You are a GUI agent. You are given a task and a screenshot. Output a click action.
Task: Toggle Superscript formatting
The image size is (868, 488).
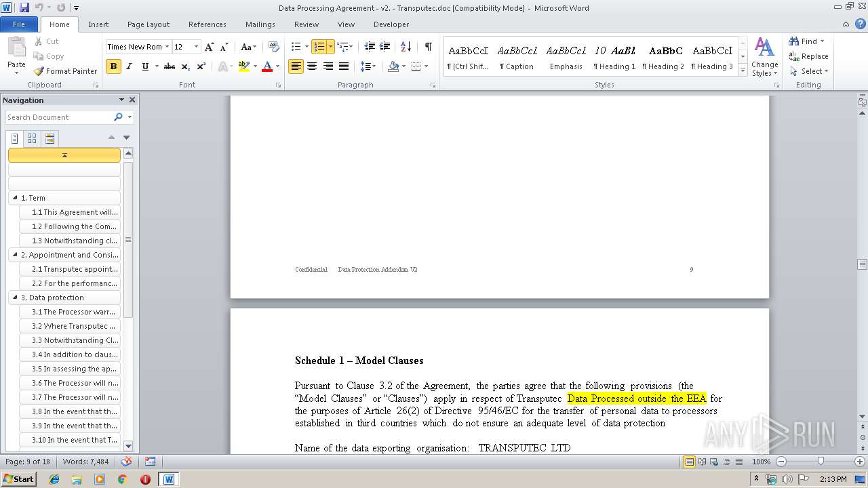pos(201,66)
